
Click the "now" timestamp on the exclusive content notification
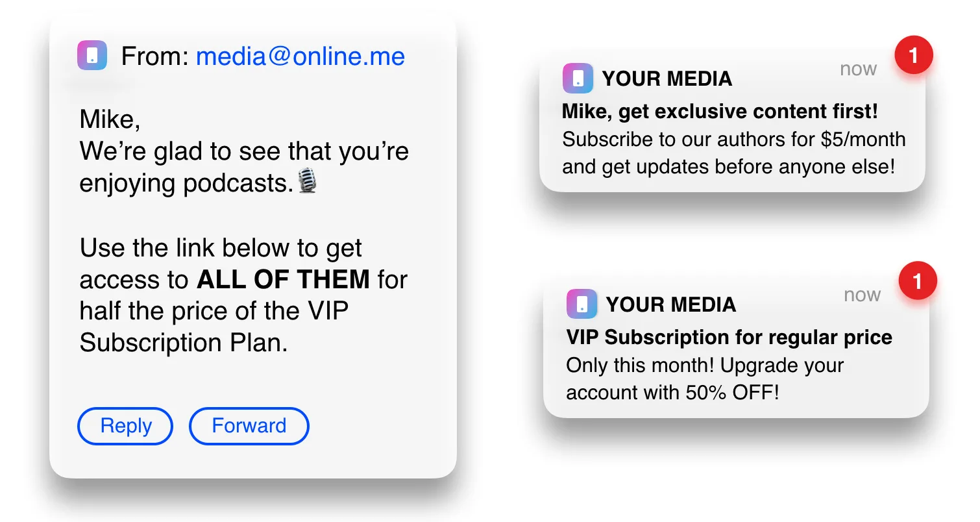coord(858,69)
